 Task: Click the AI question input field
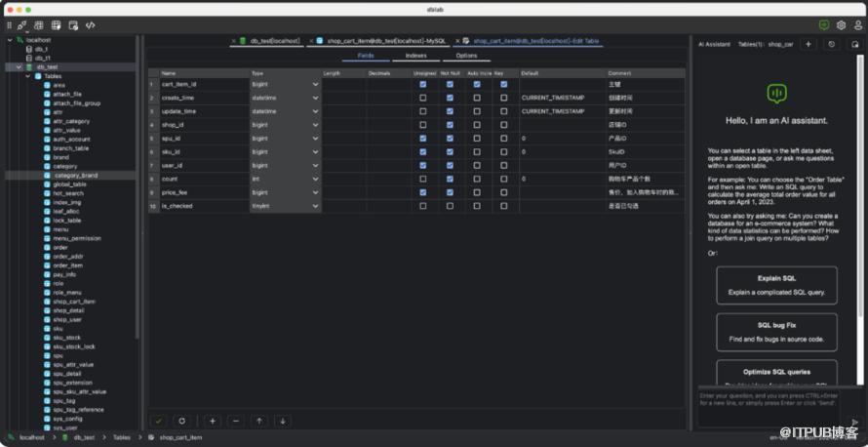tap(770, 404)
